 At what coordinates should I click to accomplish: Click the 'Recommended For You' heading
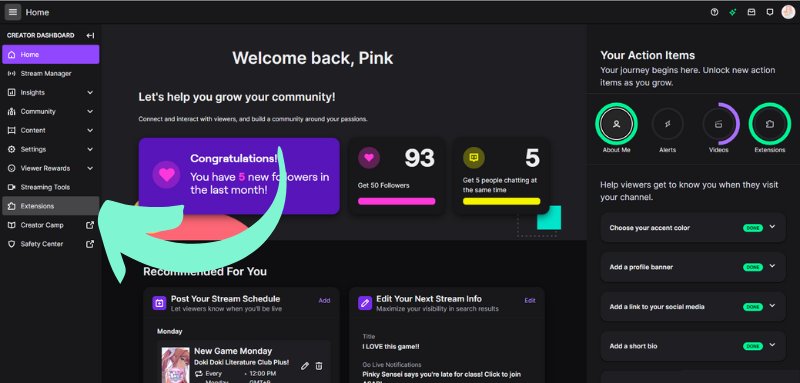click(x=205, y=271)
